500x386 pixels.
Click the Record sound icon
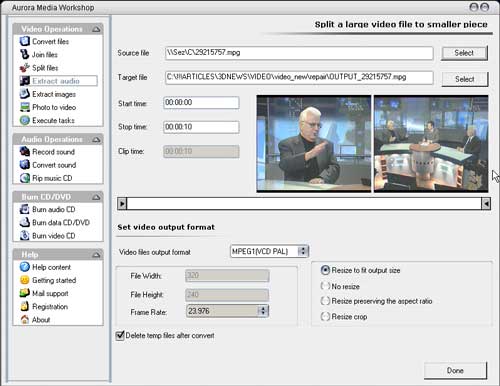coord(25,152)
